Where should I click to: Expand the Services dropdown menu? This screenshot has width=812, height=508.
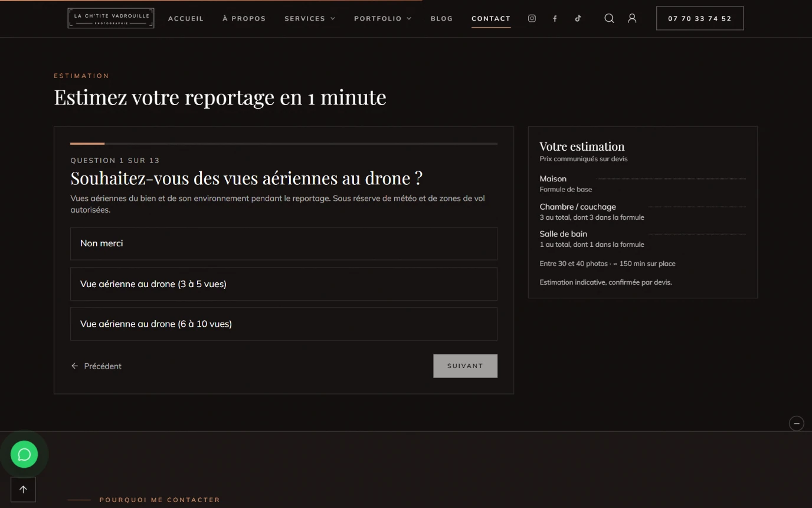[310, 18]
